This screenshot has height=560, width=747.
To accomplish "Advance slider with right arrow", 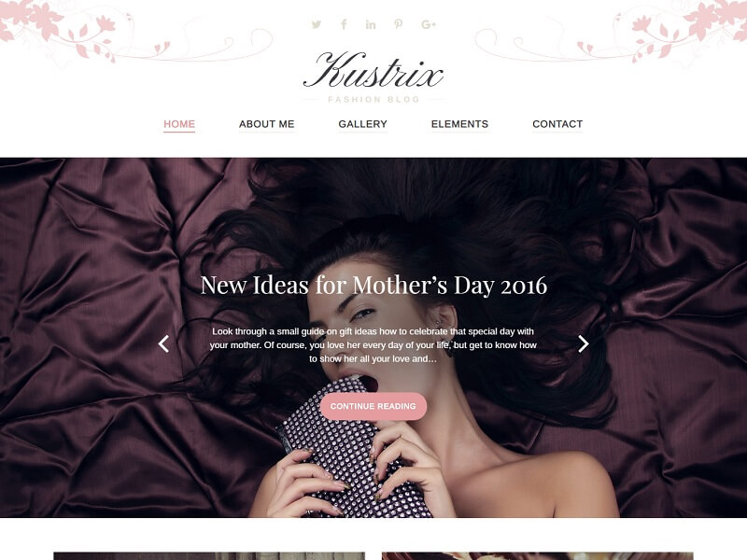I will [583, 343].
